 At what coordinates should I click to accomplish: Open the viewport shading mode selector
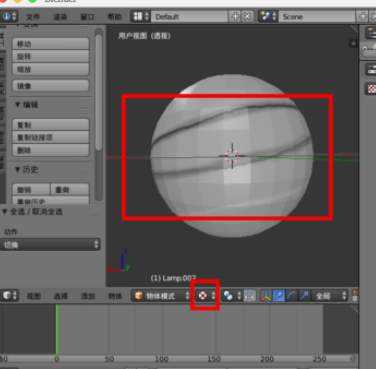[x=206, y=296]
